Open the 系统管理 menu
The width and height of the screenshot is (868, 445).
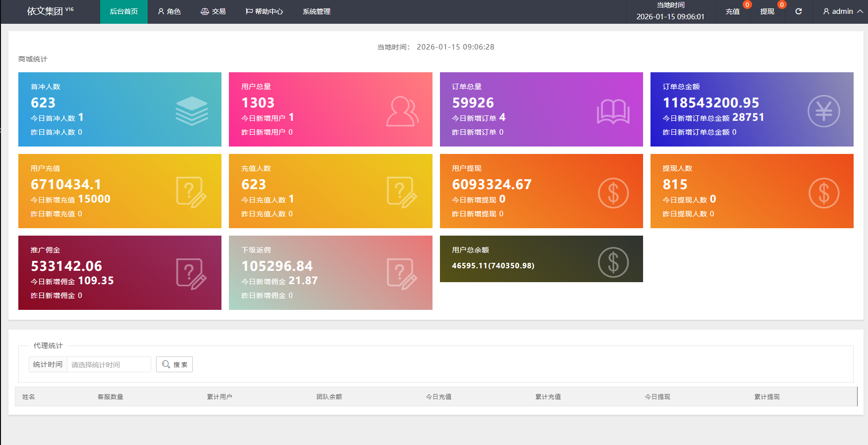pos(316,11)
